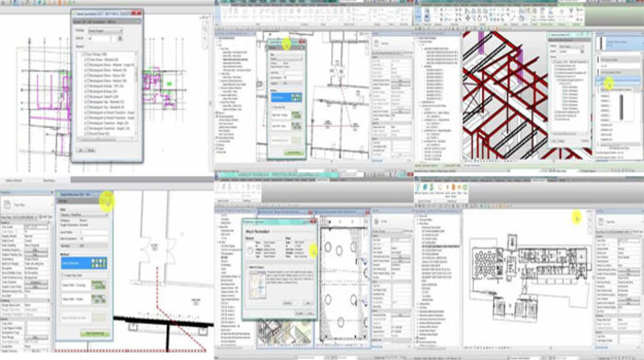Viewport: 644px width, 360px height.
Task: Click the search text field in top-left dialog
Action: (99, 39)
